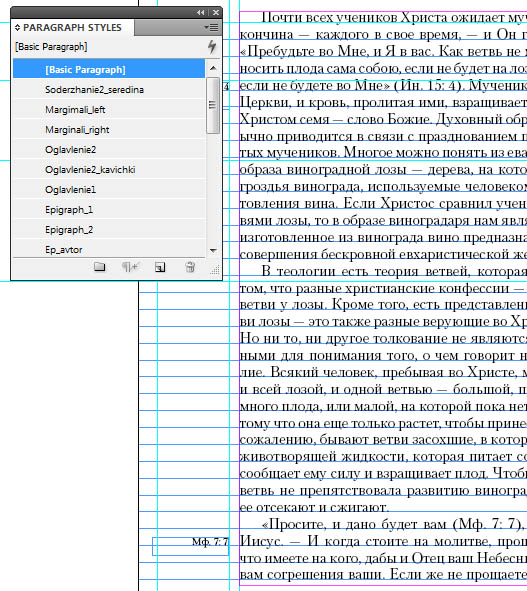Open the Paragraph Styles panel flyout menu
527x591 pixels.
pyautogui.click(x=211, y=28)
